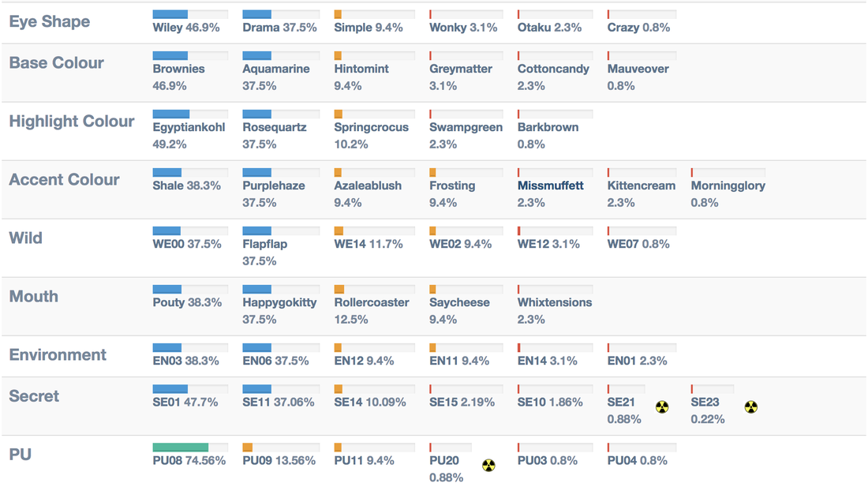The image size is (868, 487).
Task: Select SE01 47.7% secret trait
Action: (185, 403)
